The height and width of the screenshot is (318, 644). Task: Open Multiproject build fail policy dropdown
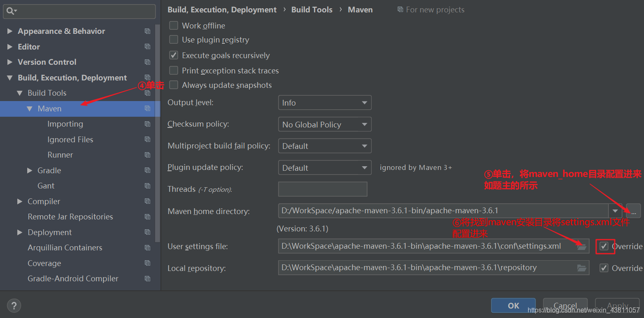(325, 146)
